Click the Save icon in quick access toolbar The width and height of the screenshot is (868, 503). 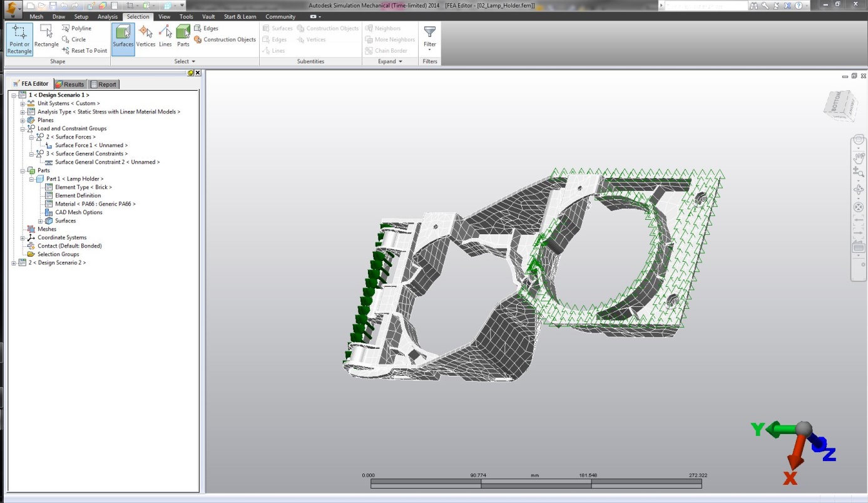[52, 6]
